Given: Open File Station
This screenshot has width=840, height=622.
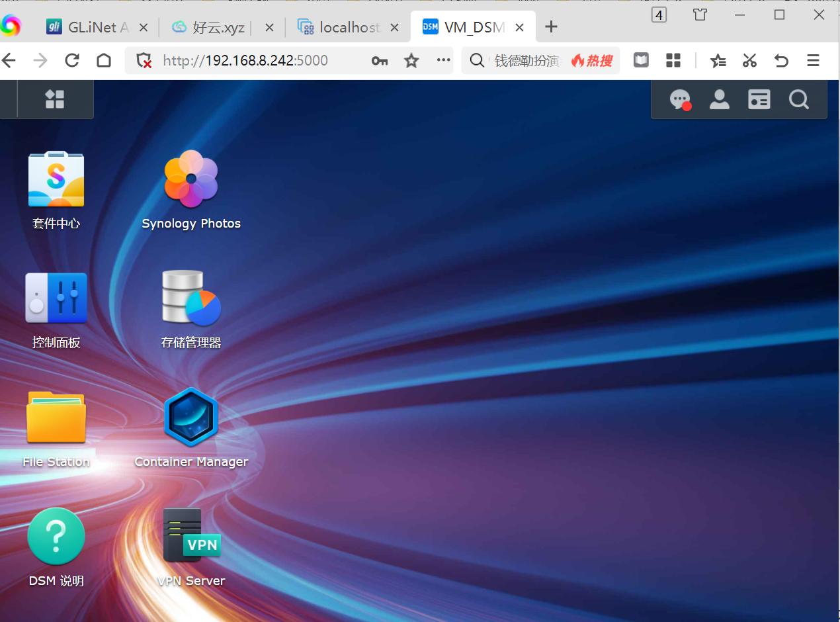Looking at the screenshot, I should (x=56, y=417).
